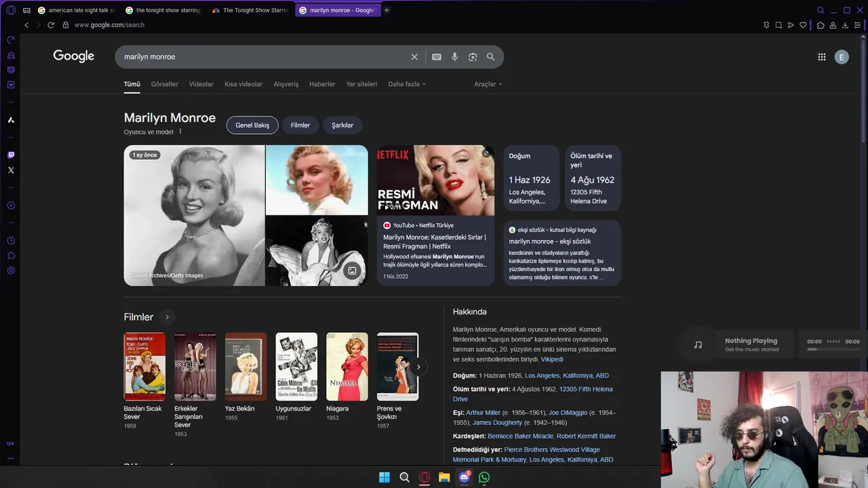Open the Windows Start button
Image resolution: width=868 pixels, height=488 pixels.
[x=384, y=477]
